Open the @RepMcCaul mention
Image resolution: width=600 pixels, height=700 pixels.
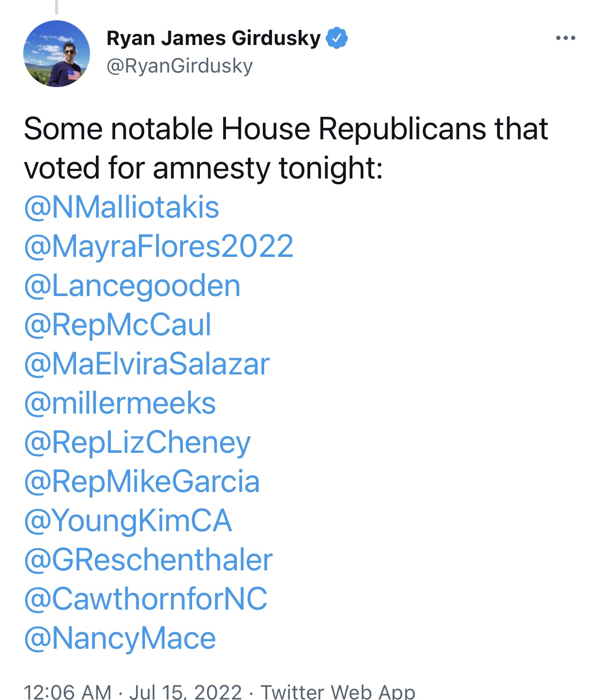click(x=118, y=325)
